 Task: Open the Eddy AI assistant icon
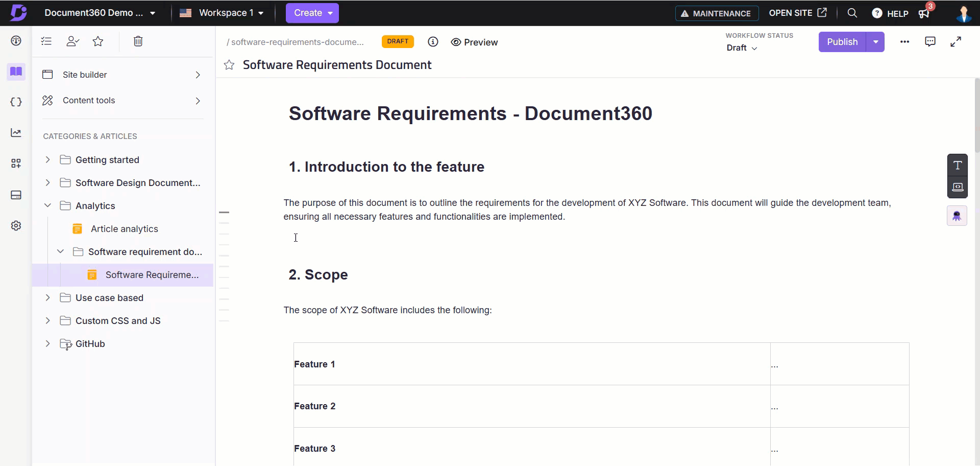(x=957, y=216)
